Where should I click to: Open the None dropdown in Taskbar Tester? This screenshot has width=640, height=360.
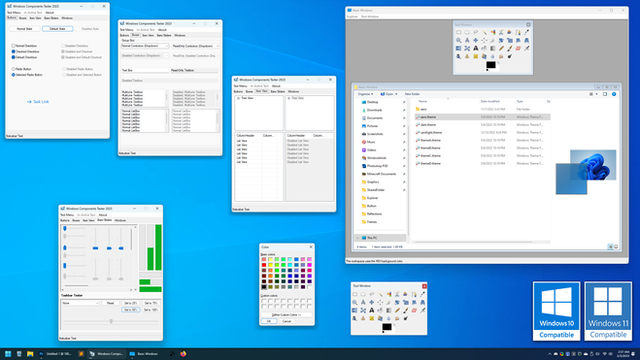coord(80,303)
